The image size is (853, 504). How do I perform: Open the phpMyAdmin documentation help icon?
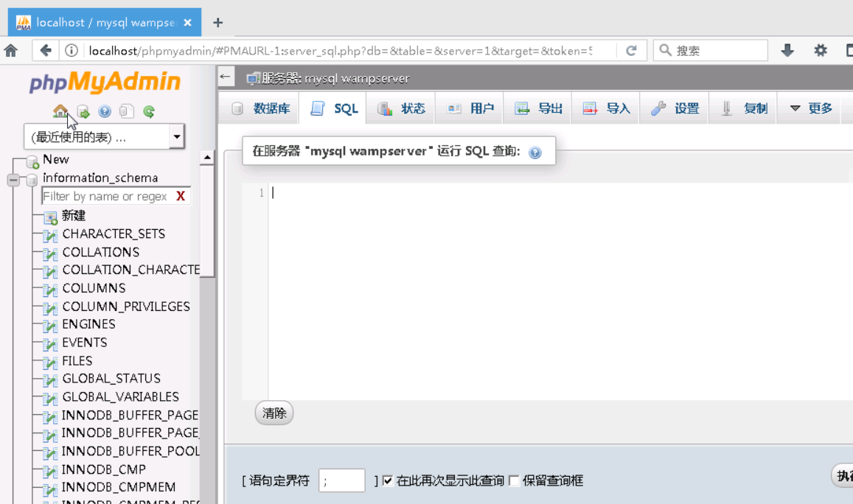click(105, 111)
